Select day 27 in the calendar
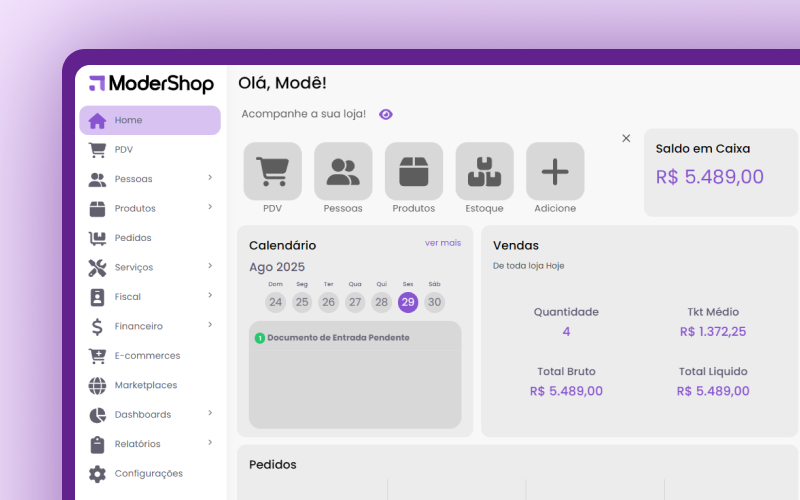 [355, 302]
